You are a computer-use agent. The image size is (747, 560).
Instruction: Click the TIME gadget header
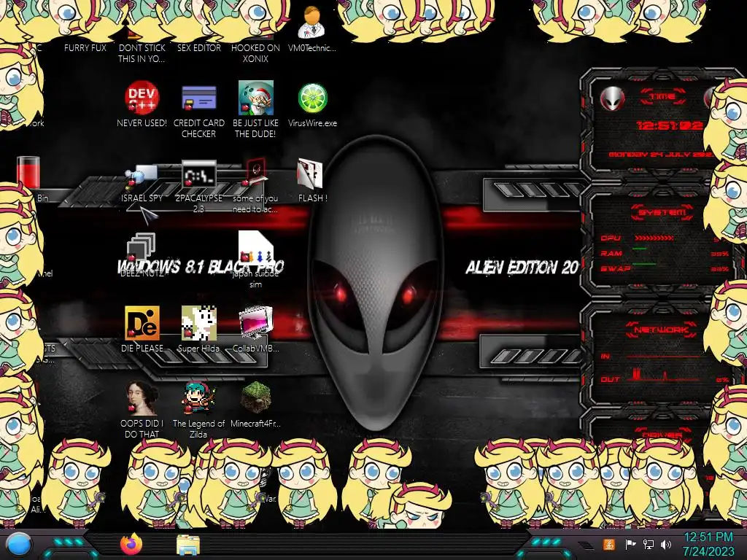tap(662, 96)
